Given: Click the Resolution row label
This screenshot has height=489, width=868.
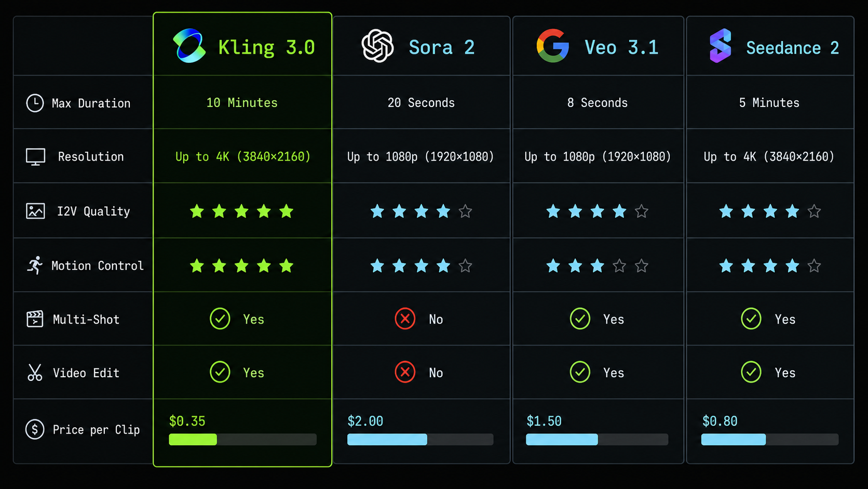Looking at the screenshot, I should coord(91,157).
